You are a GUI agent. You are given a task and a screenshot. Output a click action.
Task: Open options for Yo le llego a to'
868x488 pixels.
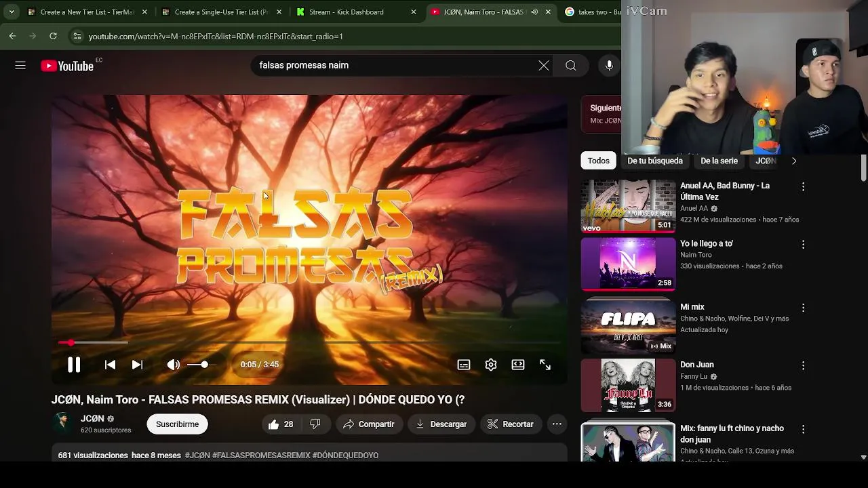coord(803,244)
